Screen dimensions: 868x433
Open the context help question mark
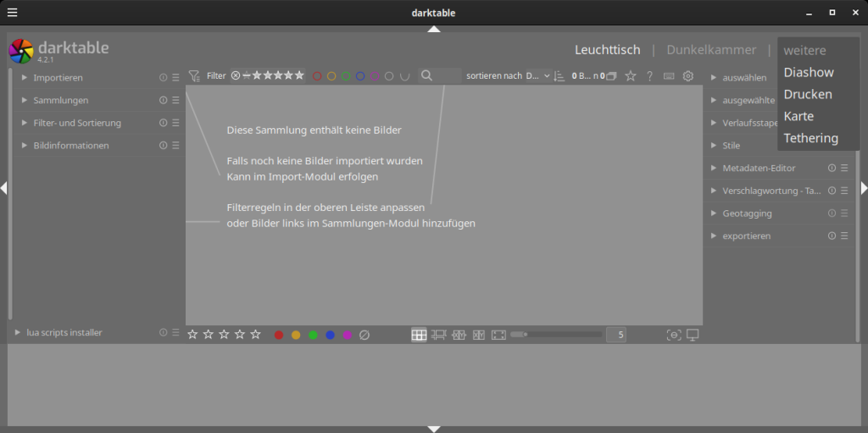coord(650,76)
